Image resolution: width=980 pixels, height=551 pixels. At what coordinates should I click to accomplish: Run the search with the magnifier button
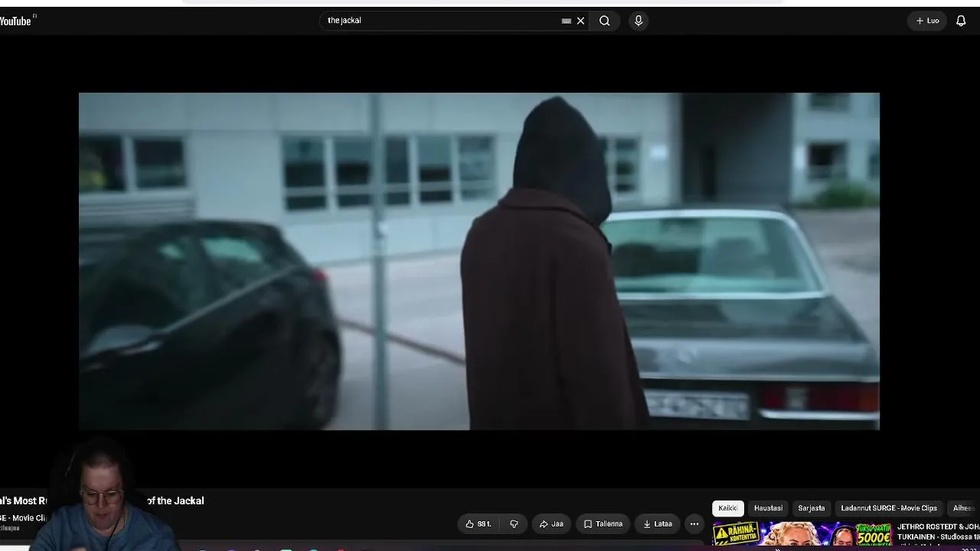[x=605, y=21]
